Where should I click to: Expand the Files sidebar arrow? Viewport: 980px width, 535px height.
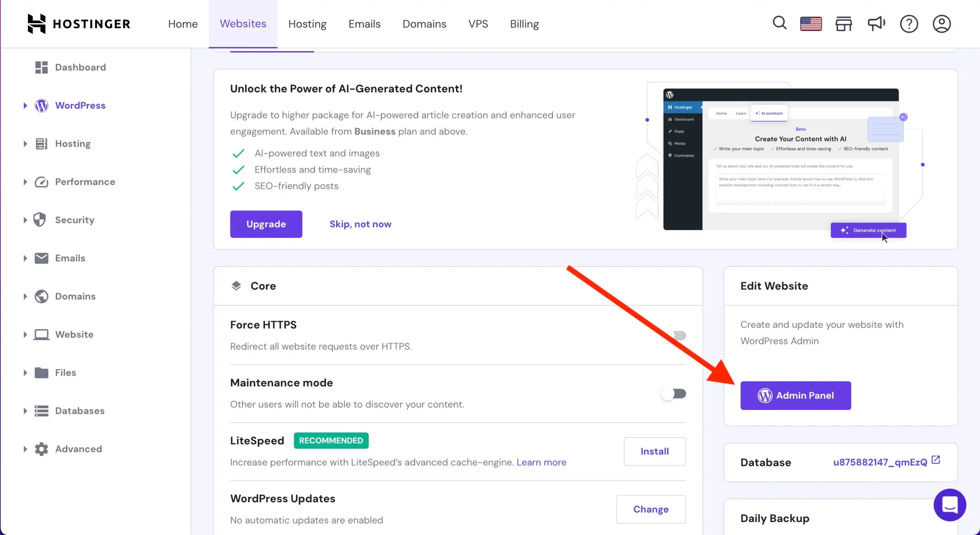tap(25, 373)
